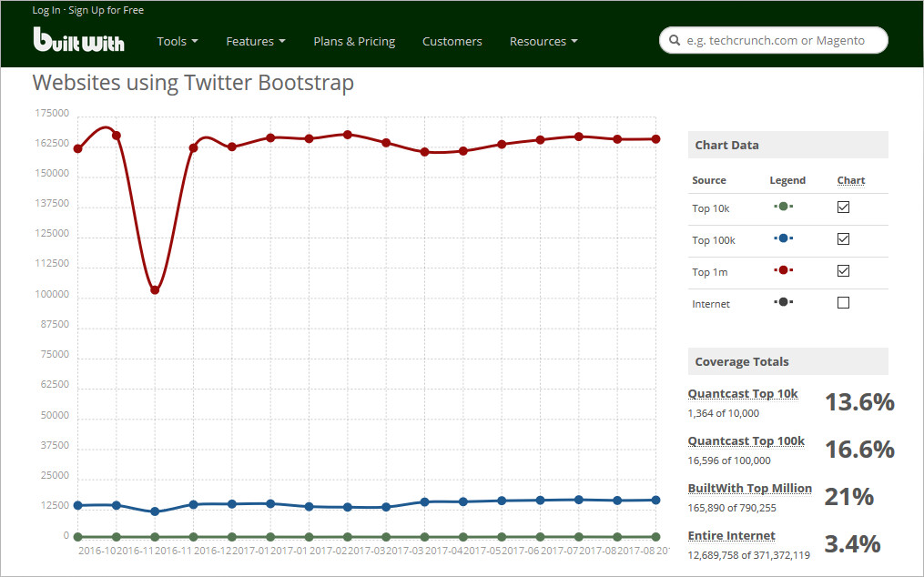Click the Top 1m red legend marker
Image resolution: width=924 pixels, height=577 pixels.
coord(783,270)
